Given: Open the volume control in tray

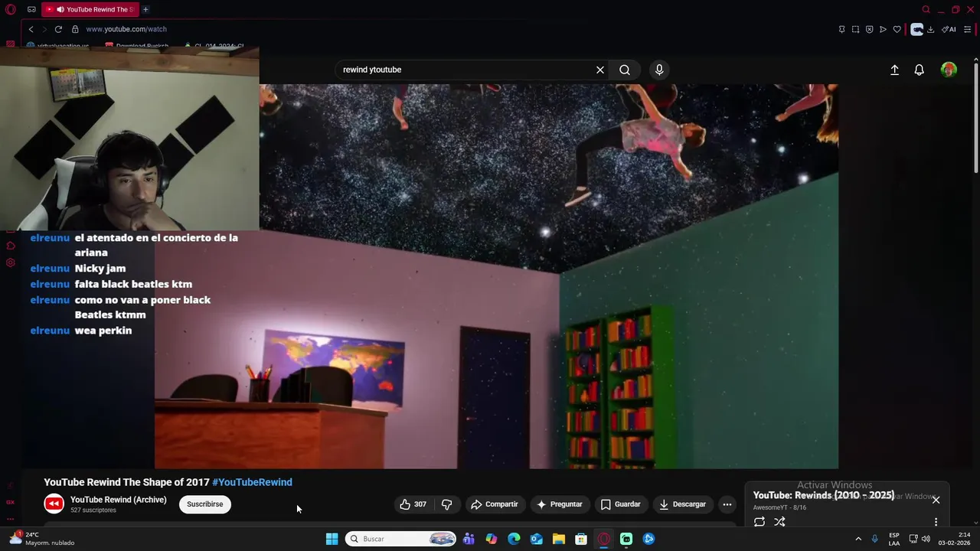Looking at the screenshot, I should [x=926, y=539].
